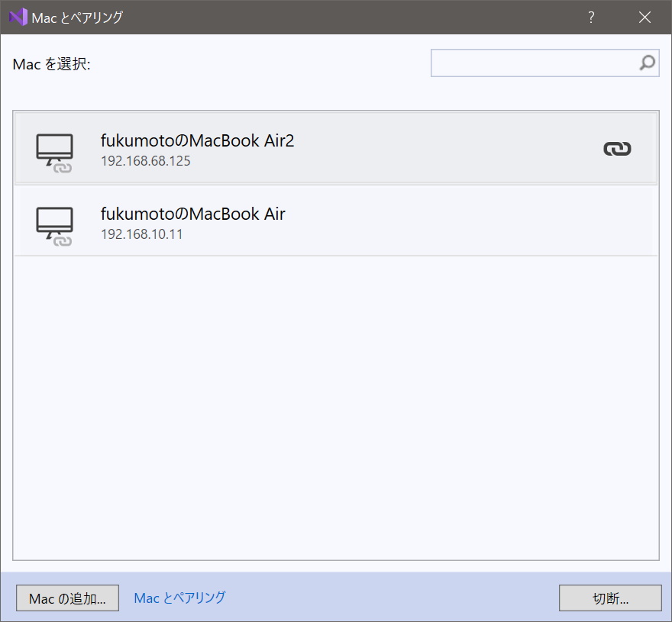672x622 pixels.
Task: Click the Visual Studio logo in title bar
Action: [x=18, y=17]
